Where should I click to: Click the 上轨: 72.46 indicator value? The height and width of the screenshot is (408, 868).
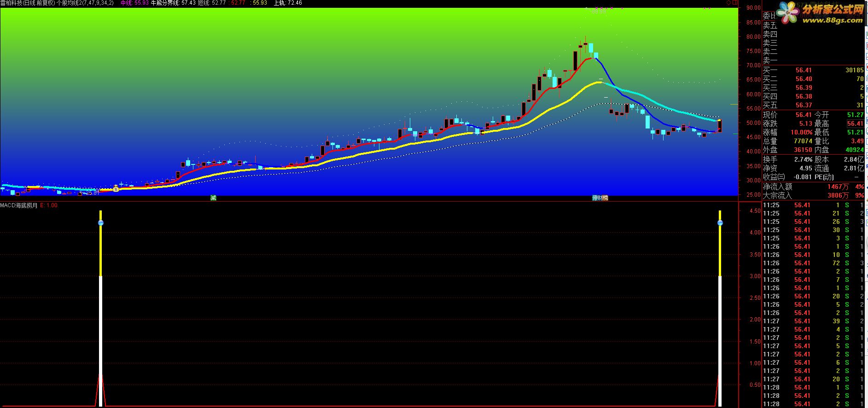288,3
